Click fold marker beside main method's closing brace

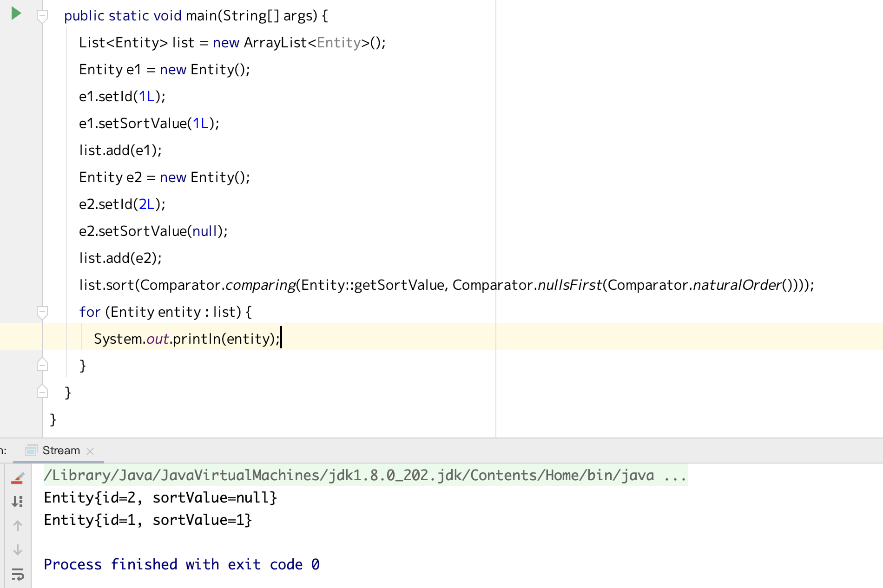click(42, 392)
